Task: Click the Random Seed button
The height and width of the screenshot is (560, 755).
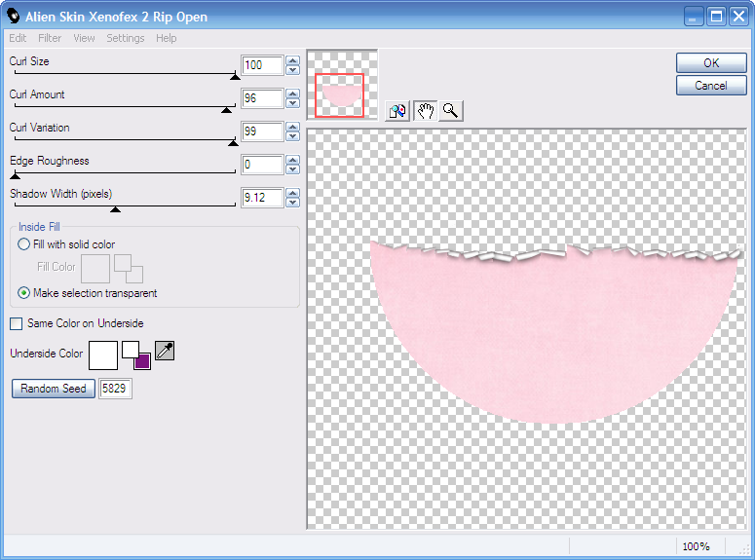Action: coord(54,389)
